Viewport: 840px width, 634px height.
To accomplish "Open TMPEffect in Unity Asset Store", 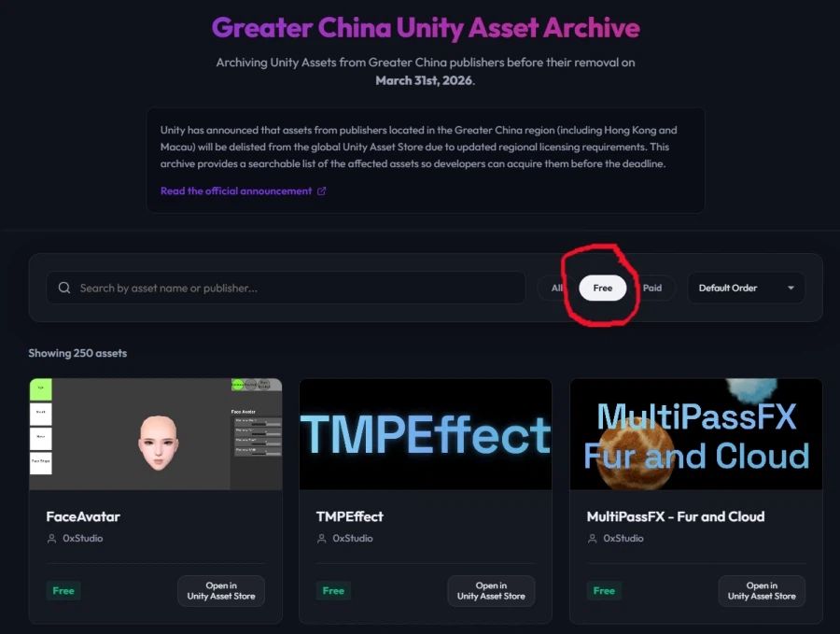I will click(491, 591).
